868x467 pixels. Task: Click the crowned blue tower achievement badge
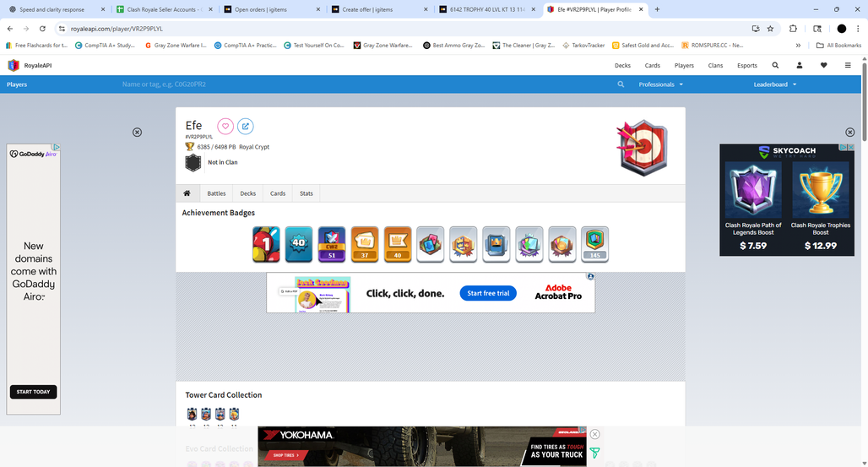point(496,244)
